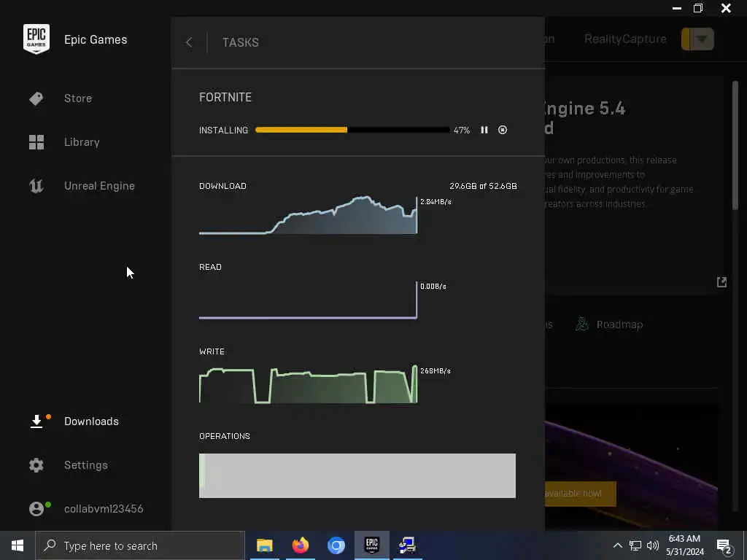Viewport: 747px width, 560px height.
Task: Click the 29.6GB of 52.6GB text
Action: 483,186
